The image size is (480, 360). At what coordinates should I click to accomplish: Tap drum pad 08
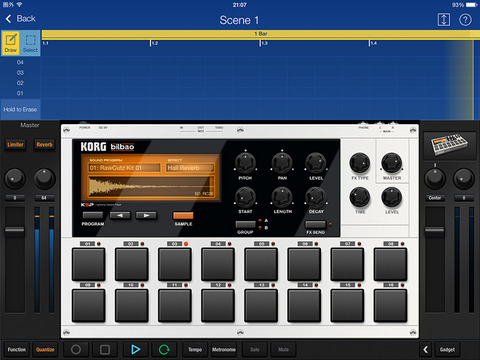[390, 264]
